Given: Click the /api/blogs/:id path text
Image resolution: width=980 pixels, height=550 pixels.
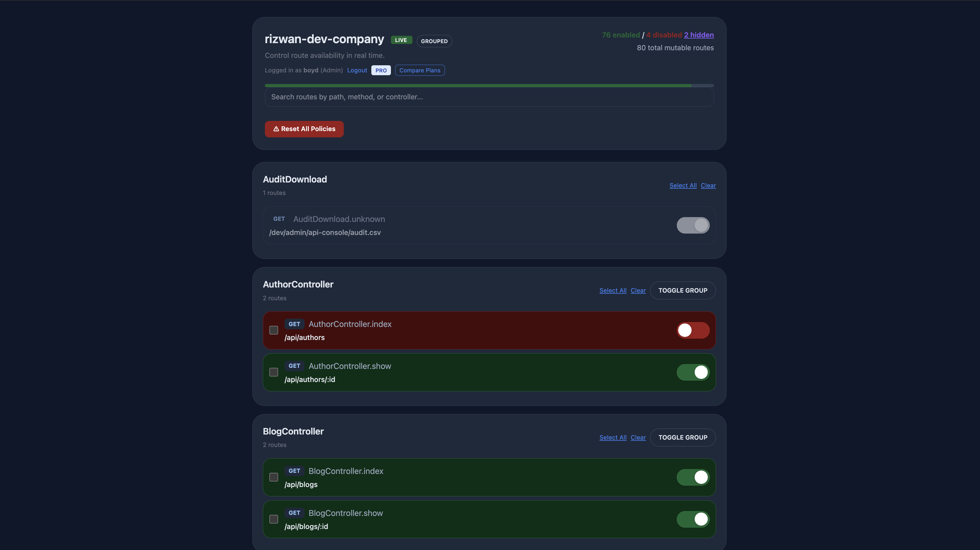Looking at the screenshot, I should click(306, 527).
